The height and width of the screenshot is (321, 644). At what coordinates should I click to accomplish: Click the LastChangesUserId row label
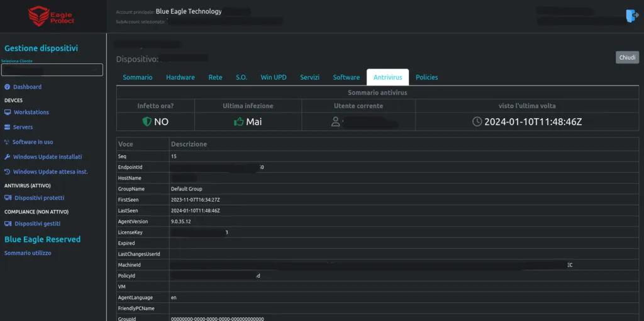[139, 254]
